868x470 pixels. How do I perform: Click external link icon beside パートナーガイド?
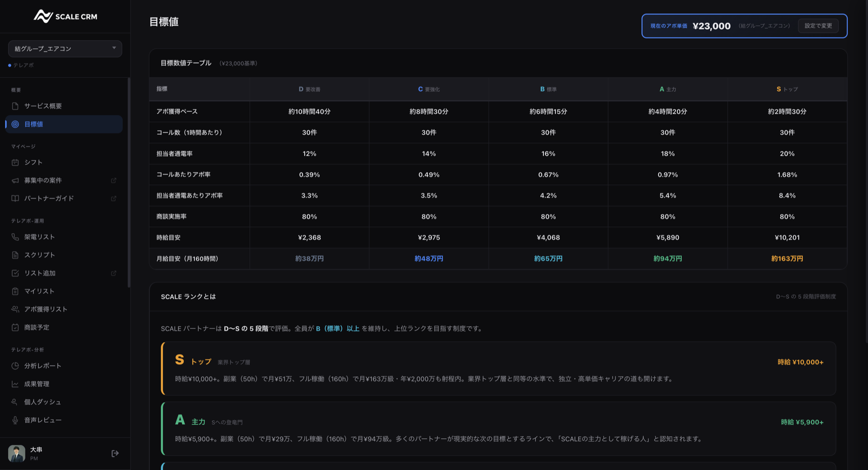pos(114,198)
